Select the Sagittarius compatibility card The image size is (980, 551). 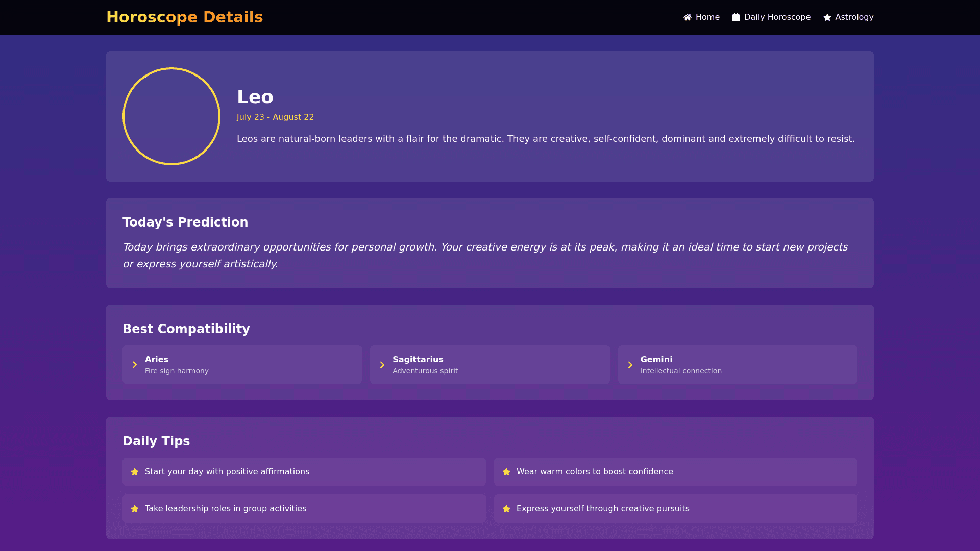pyautogui.click(x=489, y=365)
